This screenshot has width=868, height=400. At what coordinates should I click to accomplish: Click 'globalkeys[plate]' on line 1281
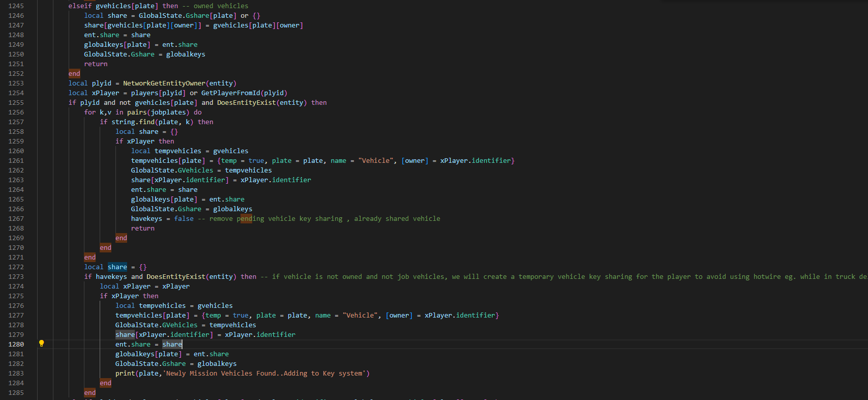coord(148,354)
